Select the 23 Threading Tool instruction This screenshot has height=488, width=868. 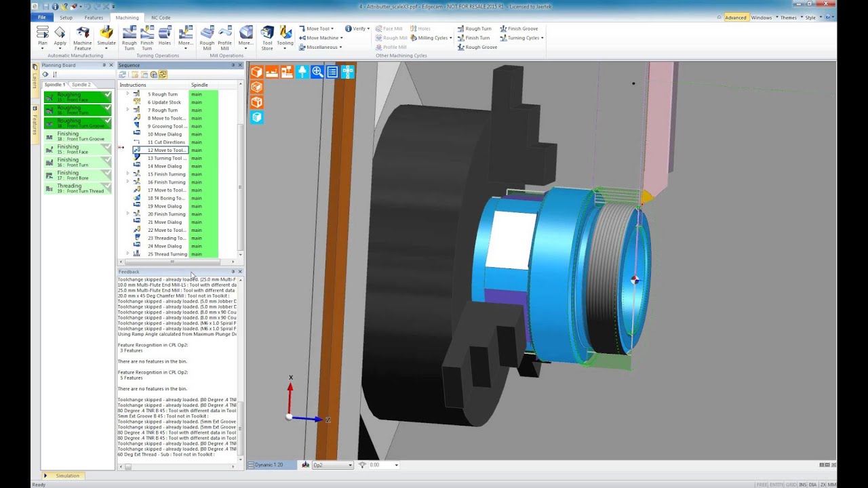coord(167,238)
